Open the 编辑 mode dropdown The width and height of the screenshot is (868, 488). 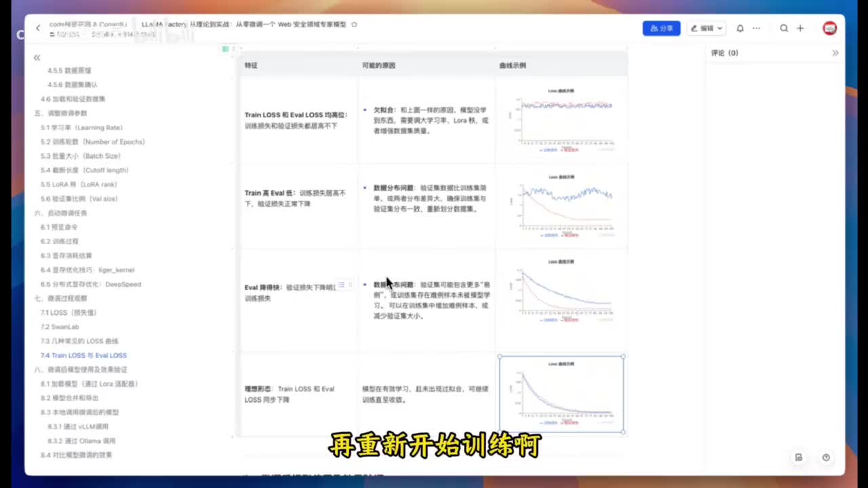point(707,28)
